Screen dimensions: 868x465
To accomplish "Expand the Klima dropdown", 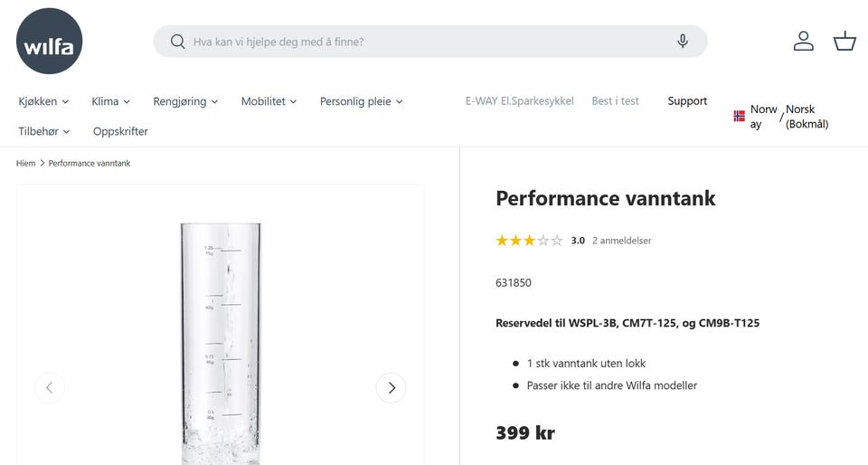I will tap(110, 101).
